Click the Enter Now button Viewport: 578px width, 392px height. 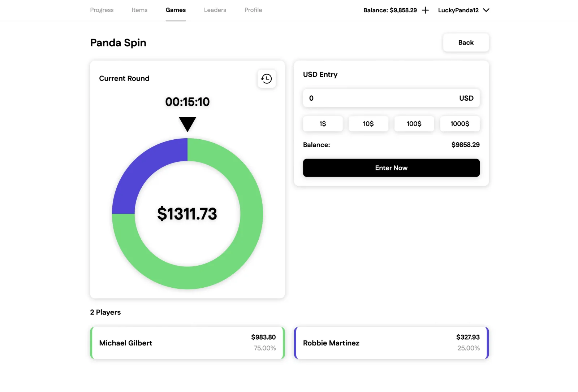(x=391, y=168)
